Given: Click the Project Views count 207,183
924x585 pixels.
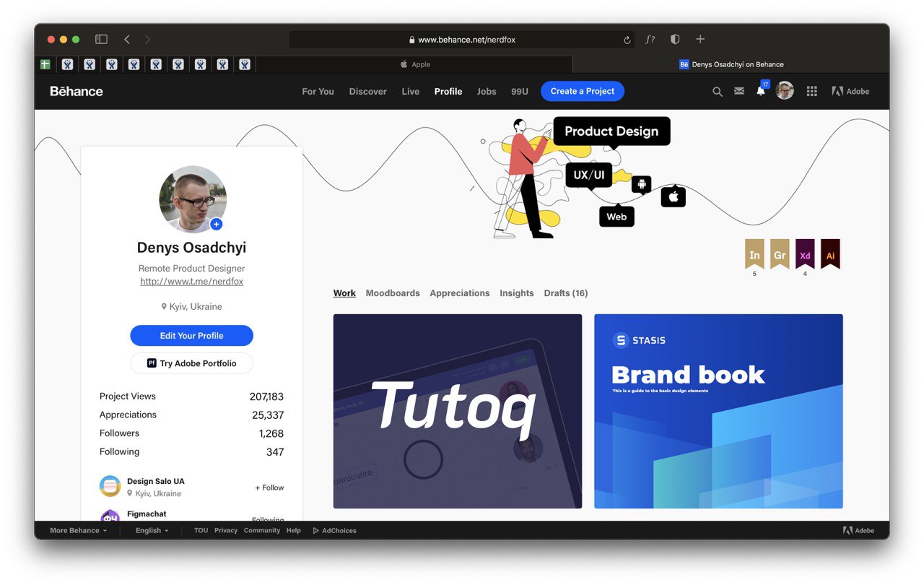Looking at the screenshot, I should (x=266, y=396).
